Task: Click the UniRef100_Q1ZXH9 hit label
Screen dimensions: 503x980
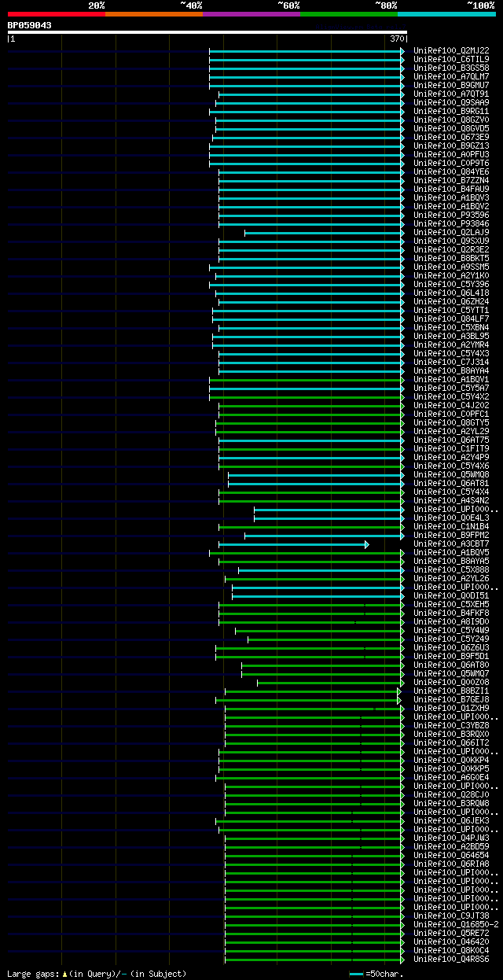Action: pyautogui.click(x=451, y=708)
